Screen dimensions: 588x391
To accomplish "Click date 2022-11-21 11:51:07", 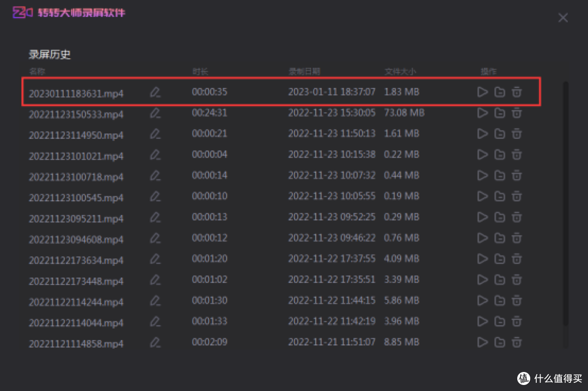I will point(332,342).
